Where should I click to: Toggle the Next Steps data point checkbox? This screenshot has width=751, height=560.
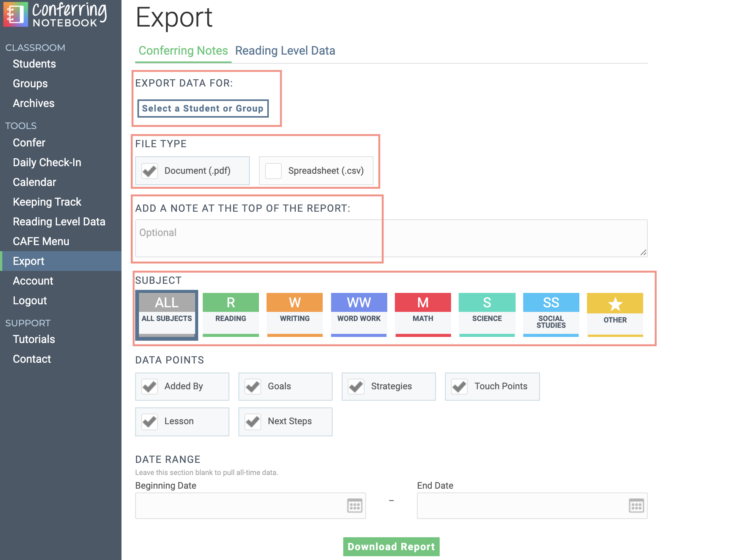(x=253, y=421)
